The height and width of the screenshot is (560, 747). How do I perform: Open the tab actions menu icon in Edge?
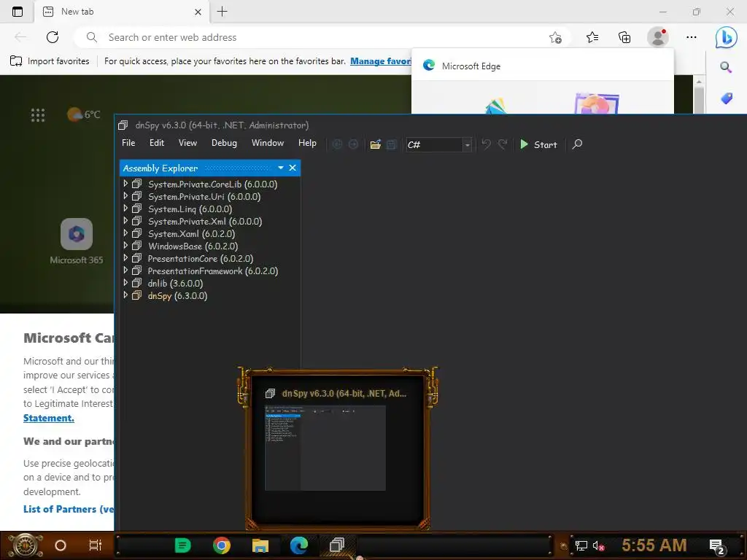(18, 12)
